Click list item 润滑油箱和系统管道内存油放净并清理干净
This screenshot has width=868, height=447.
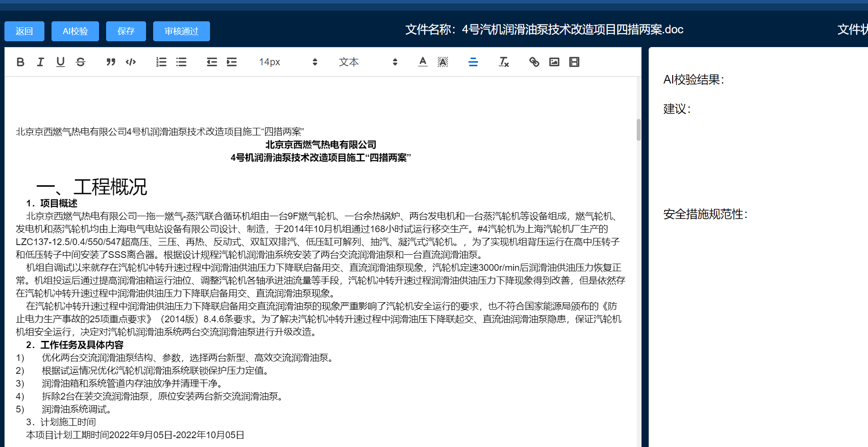click(132, 384)
